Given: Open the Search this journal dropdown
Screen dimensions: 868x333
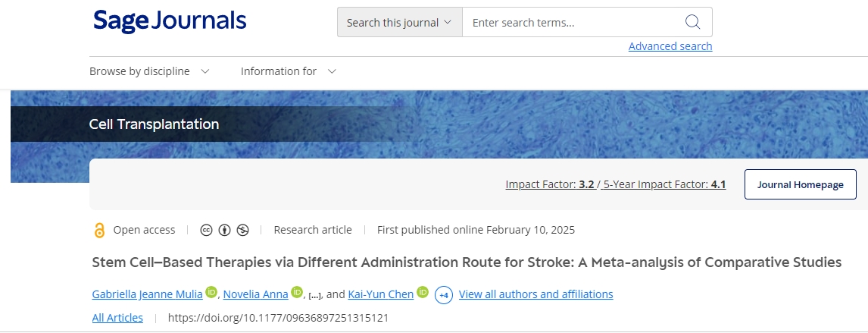Looking at the screenshot, I should (399, 22).
